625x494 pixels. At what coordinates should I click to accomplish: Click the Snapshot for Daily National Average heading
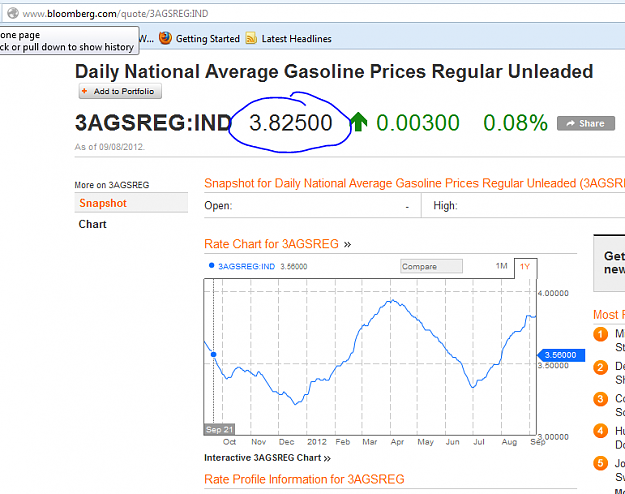[x=415, y=183]
